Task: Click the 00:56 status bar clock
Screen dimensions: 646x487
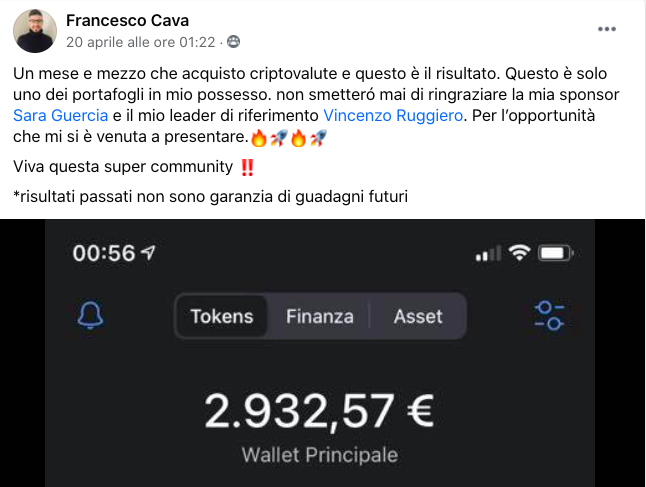Action: (x=104, y=253)
